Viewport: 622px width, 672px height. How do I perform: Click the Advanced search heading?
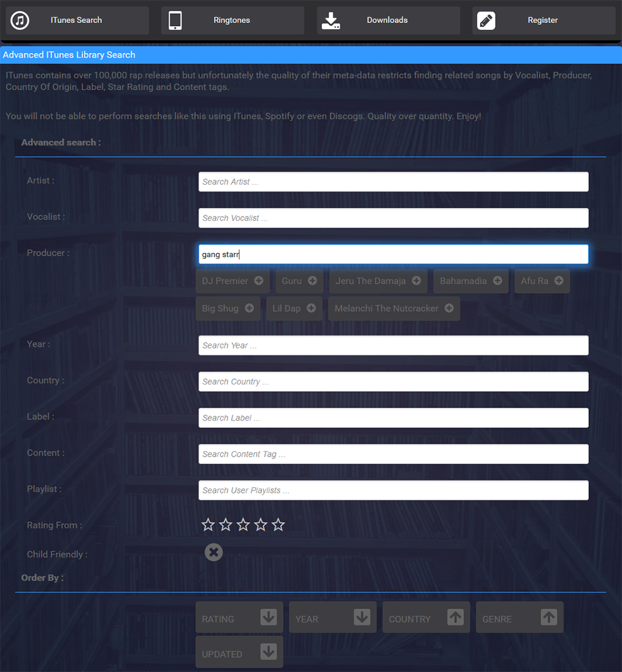tap(61, 142)
